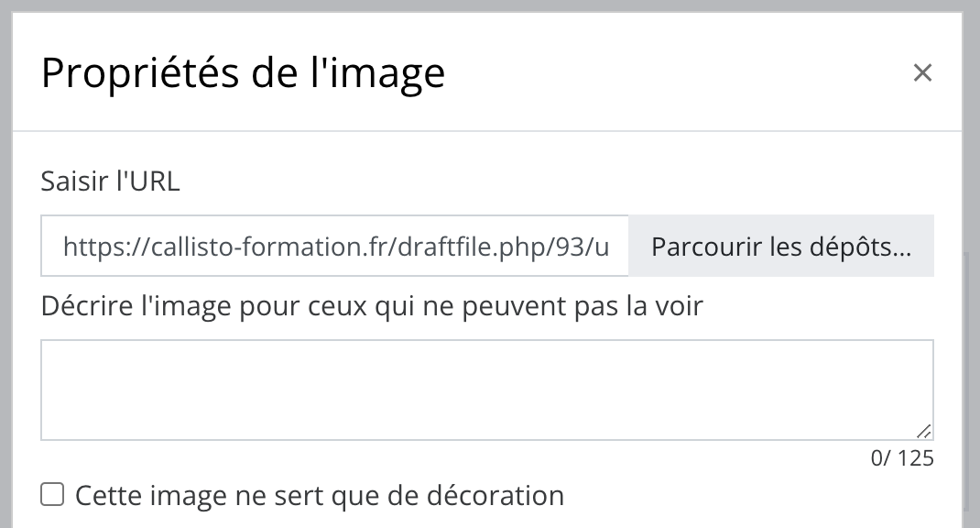The height and width of the screenshot is (528, 980).
Task: Click the resize triangle below the description field
Action: [925, 431]
